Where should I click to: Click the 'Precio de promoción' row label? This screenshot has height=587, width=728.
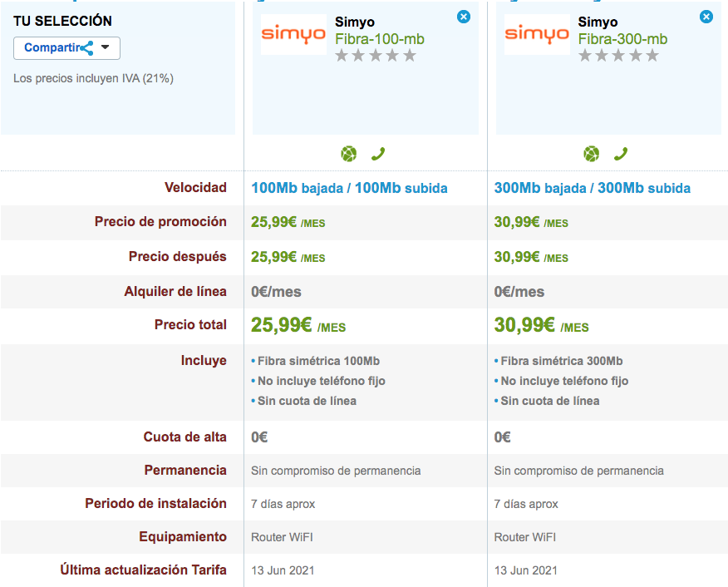(160, 221)
